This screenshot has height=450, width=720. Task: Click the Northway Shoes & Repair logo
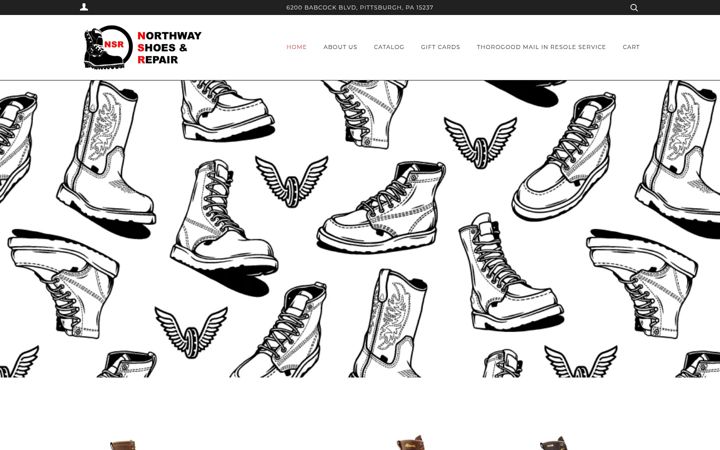tap(143, 47)
